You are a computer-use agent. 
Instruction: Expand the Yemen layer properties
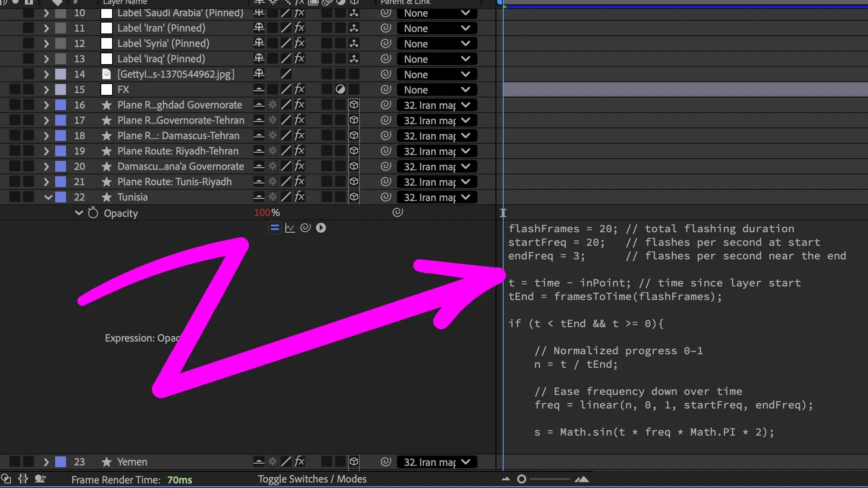(46, 462)
